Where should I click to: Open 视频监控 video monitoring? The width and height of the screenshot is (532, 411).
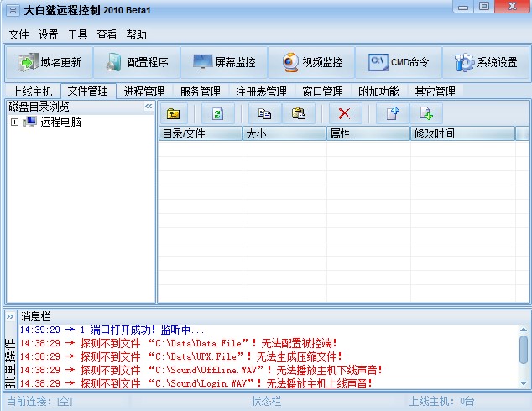[x=311, y=62]
